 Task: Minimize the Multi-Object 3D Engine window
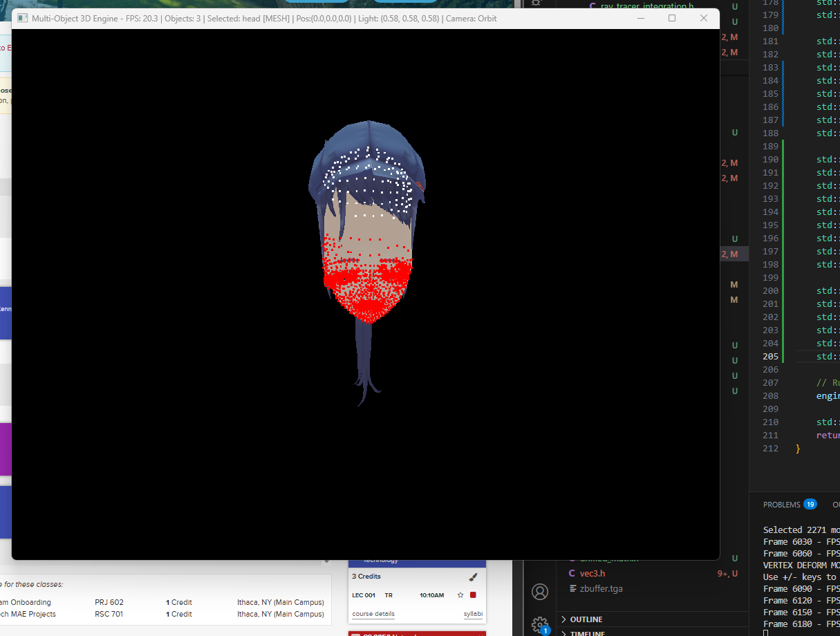click(x=640, y=19)
